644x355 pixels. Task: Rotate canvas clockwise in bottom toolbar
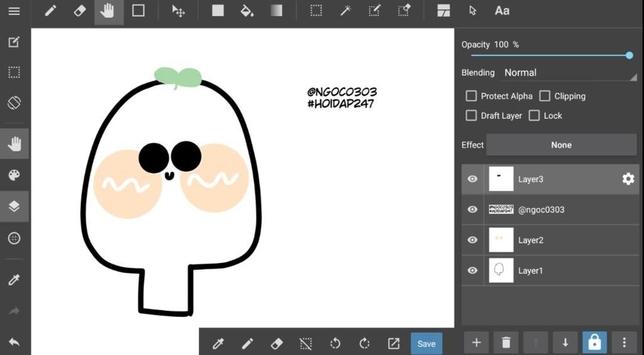click(x=364, y=344)
